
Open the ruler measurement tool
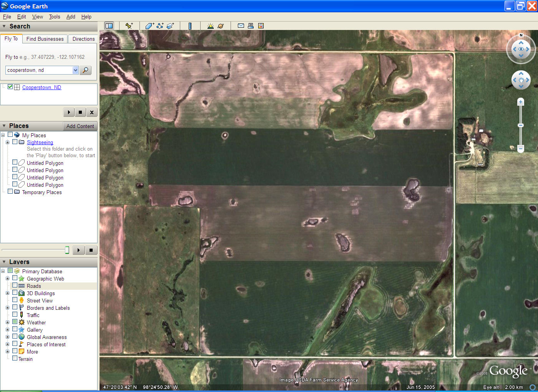click(x=190, y=26)
